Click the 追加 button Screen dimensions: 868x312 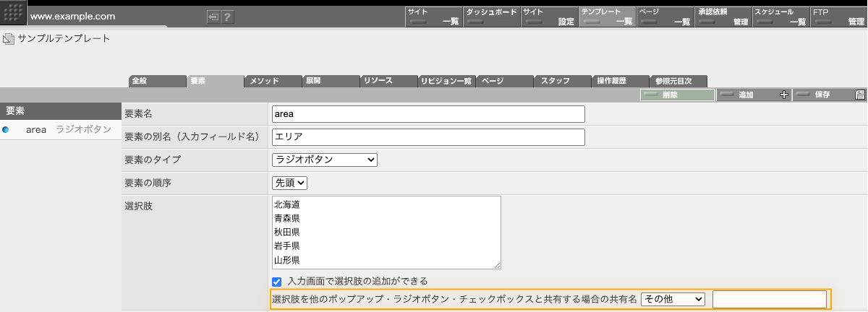pos(754,95)
